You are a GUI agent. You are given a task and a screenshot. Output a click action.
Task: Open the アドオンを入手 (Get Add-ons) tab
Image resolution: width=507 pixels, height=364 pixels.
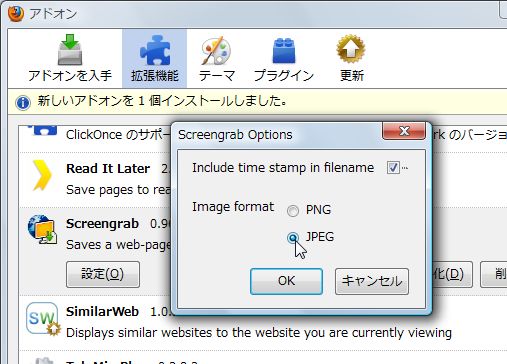[x=70, y=59]
